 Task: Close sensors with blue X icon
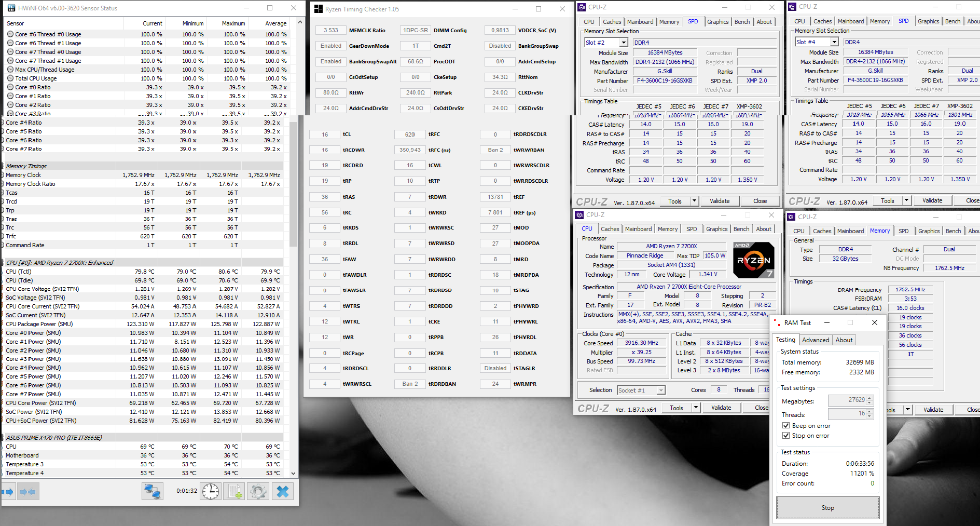(x=283, y=491)
